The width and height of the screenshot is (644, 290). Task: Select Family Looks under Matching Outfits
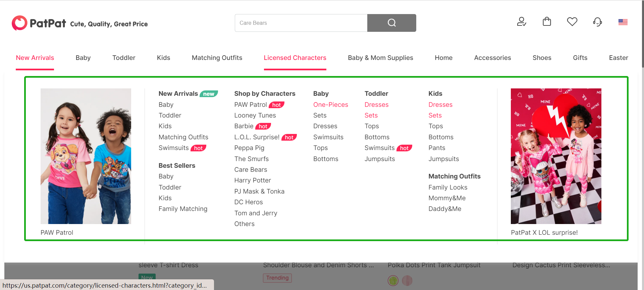click(448, 187)
